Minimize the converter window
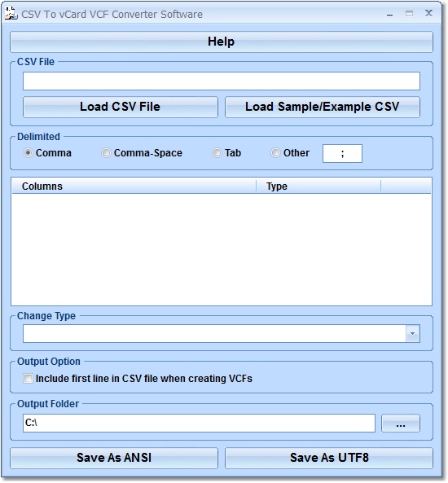 pos(390,14)
